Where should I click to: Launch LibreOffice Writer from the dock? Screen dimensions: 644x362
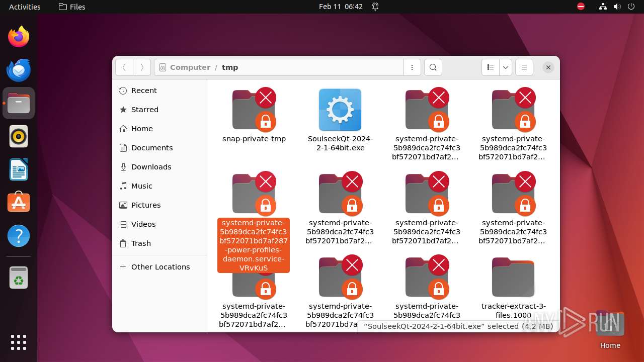(19, 169)
